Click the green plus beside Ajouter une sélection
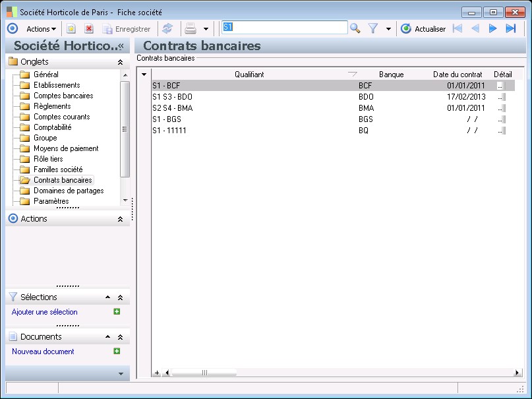The width and height of the screenshot is (532, 399). (x=117, y=312)
